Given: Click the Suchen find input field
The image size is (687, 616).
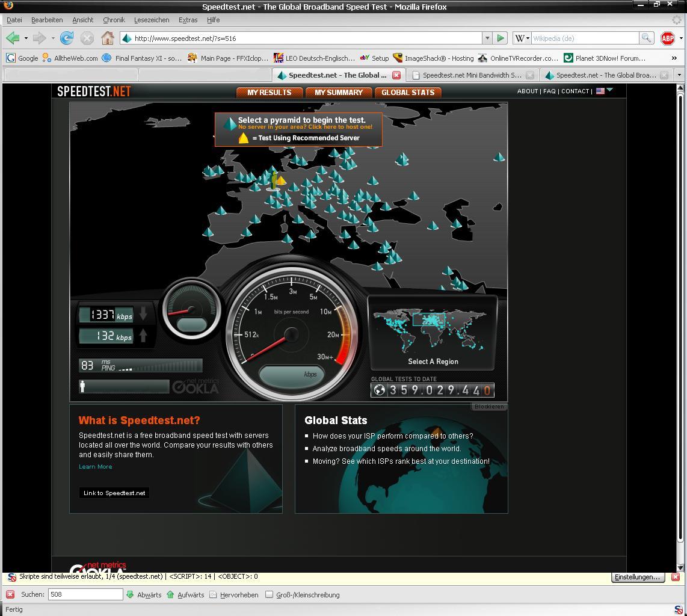Looking at the screenshot, I should 85,594.
